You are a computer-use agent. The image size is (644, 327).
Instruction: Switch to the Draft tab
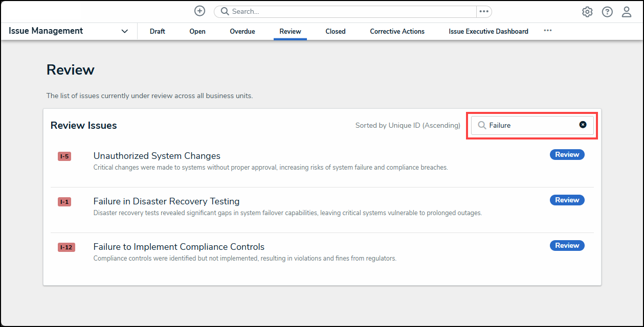(x=158, y=31)
